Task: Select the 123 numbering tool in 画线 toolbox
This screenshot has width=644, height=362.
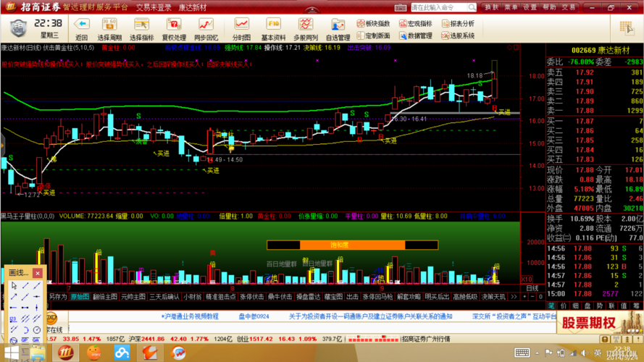Action: 14,319
